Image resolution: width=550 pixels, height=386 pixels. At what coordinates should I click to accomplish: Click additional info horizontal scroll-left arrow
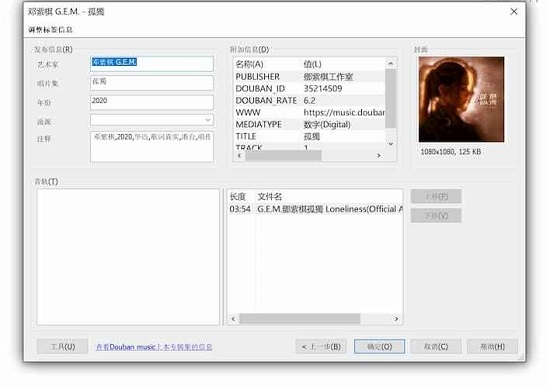[x=239, y=155]
